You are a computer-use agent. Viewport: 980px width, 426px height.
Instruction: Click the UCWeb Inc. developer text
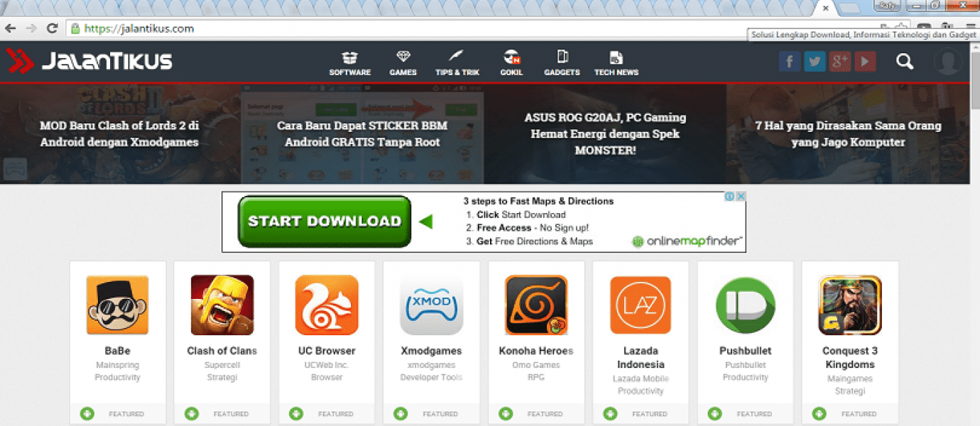(327, 365)
